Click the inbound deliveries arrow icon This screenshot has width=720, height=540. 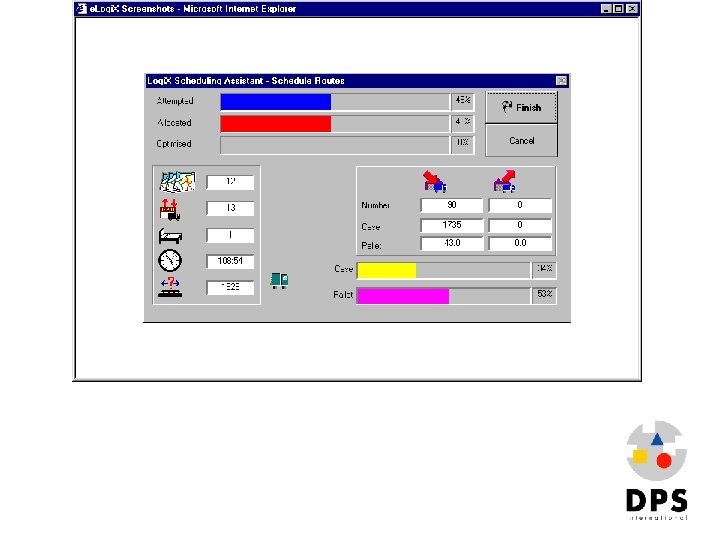click(434, 181)
